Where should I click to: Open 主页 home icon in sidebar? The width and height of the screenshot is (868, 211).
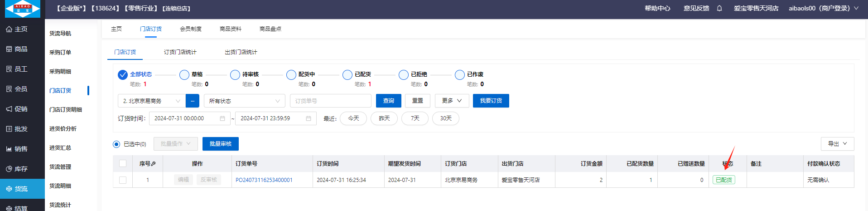point(9,29)
